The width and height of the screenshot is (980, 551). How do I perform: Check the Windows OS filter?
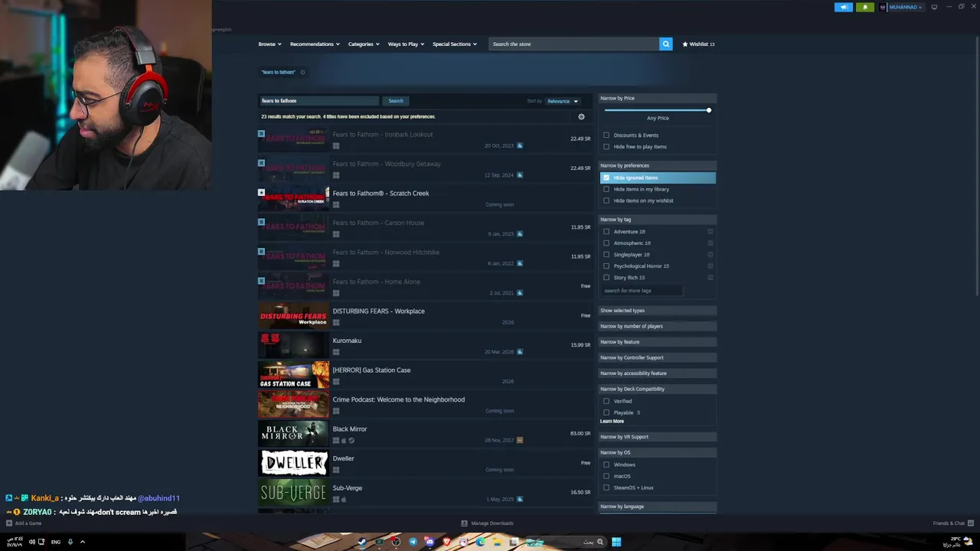point(606,465)
